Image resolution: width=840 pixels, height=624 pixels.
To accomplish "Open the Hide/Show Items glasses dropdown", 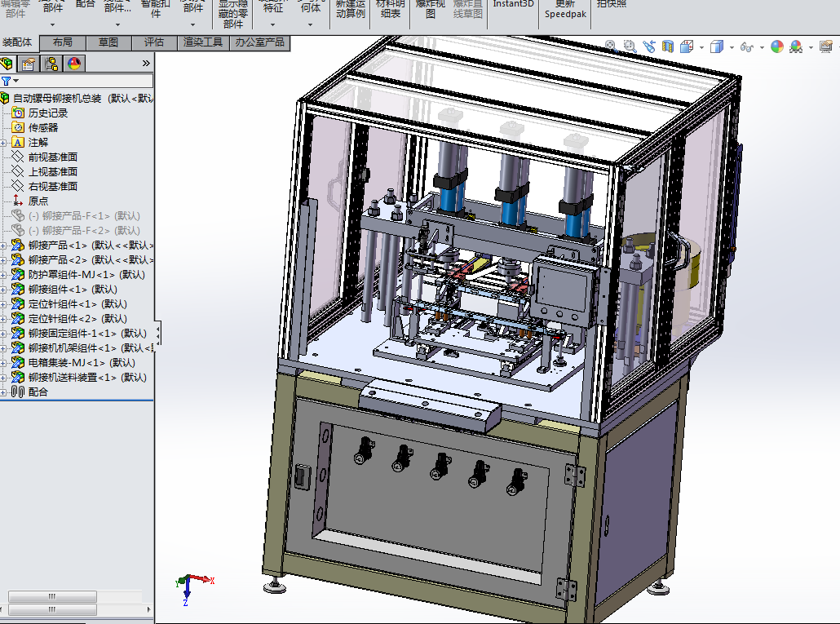I will point(747,46).
